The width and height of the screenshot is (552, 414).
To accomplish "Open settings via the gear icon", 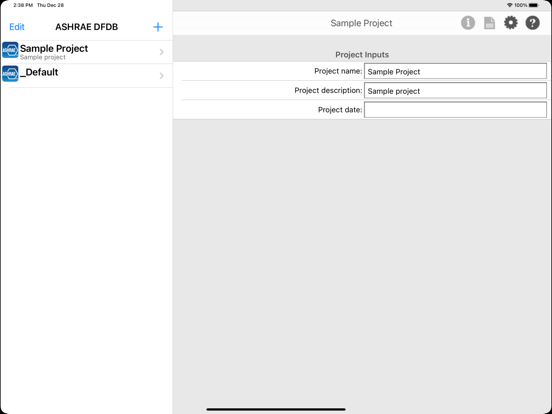I will [511, 23].
